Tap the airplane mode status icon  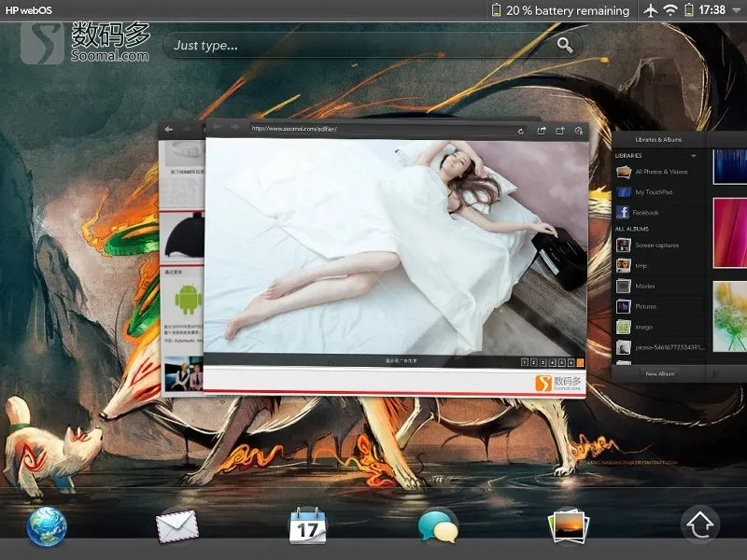(x=650, y=10)
